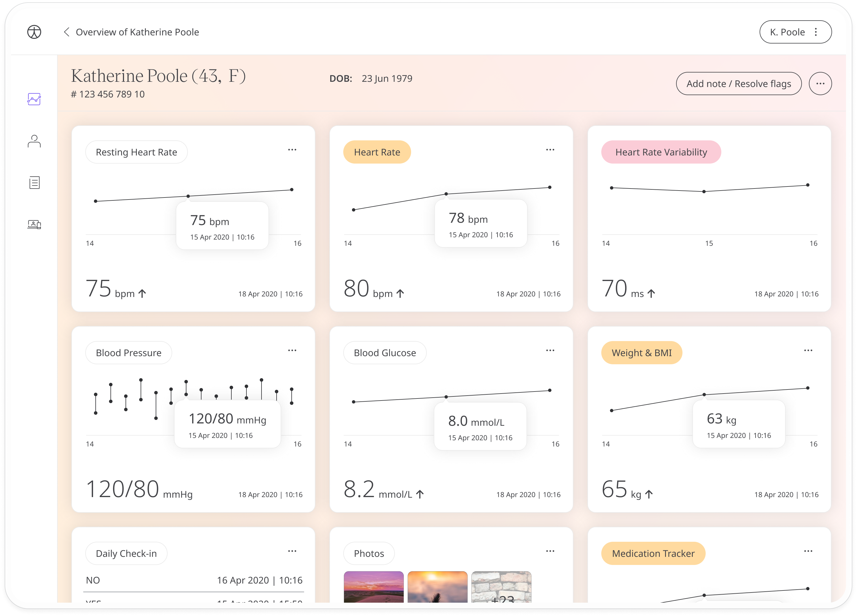This screenshot has width=857, height=616.
Task: Click the ellipsis next to patient header
Action: [819, 83]
